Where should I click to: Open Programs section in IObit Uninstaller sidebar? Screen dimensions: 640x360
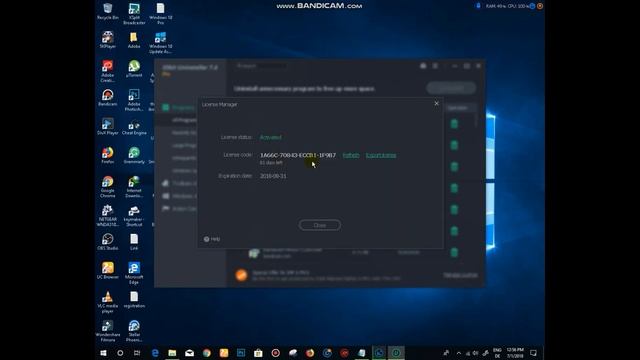(178, 108)
